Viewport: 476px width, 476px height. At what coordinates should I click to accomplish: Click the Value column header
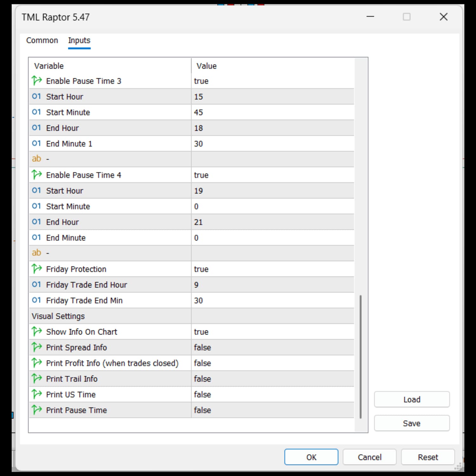(207, 66)
